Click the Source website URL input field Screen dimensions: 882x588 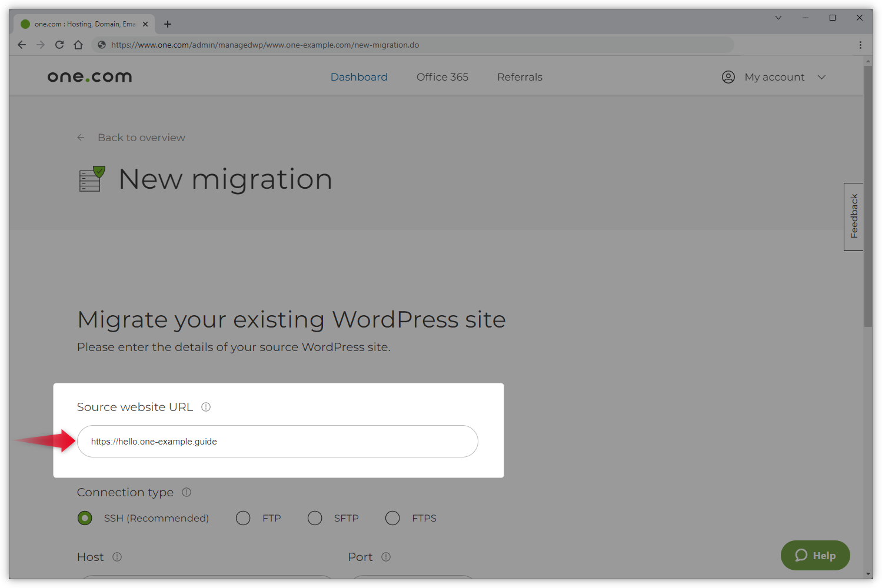tap(277, 442)
